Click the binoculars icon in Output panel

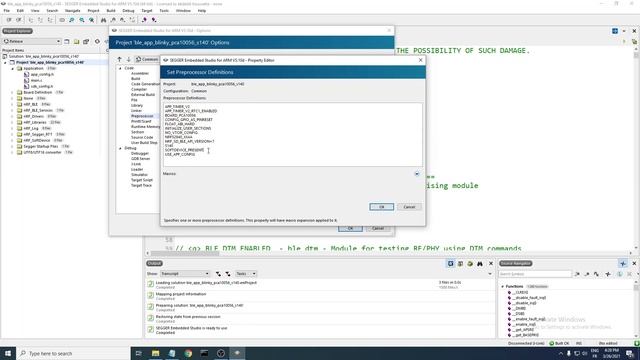click(x=480, y=264)
